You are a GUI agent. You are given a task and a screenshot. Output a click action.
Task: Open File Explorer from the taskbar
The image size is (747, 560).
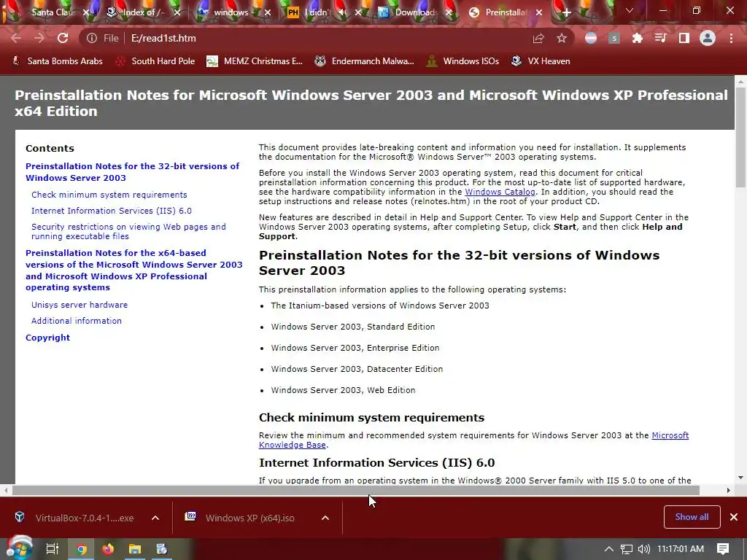tap(135, 549)
